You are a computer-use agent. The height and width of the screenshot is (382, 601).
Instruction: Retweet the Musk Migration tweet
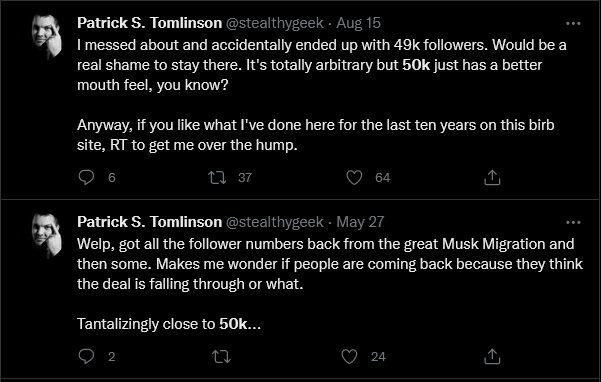pyautogui.click(x=222, y=356)
